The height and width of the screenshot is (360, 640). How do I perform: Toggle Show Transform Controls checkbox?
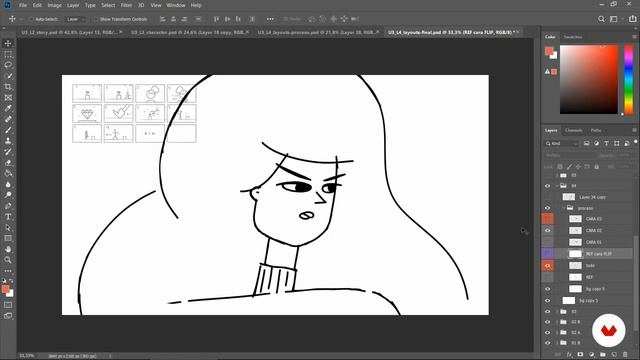click(96, 19)
